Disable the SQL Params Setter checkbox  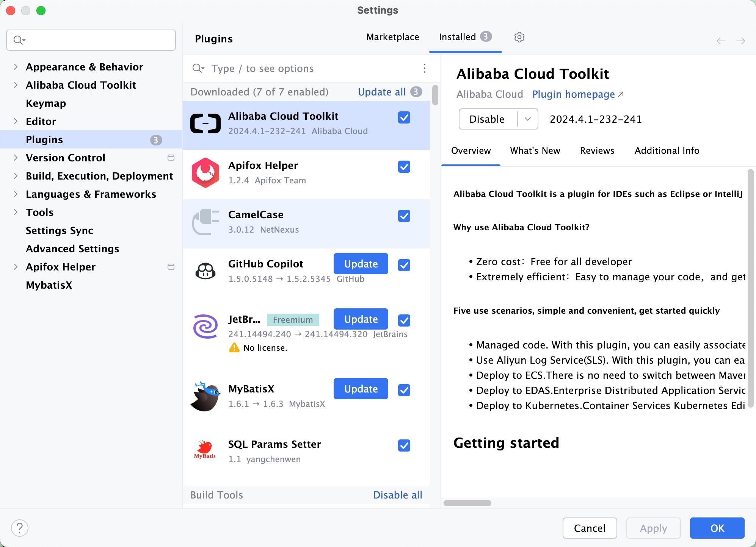coord(404,445)
